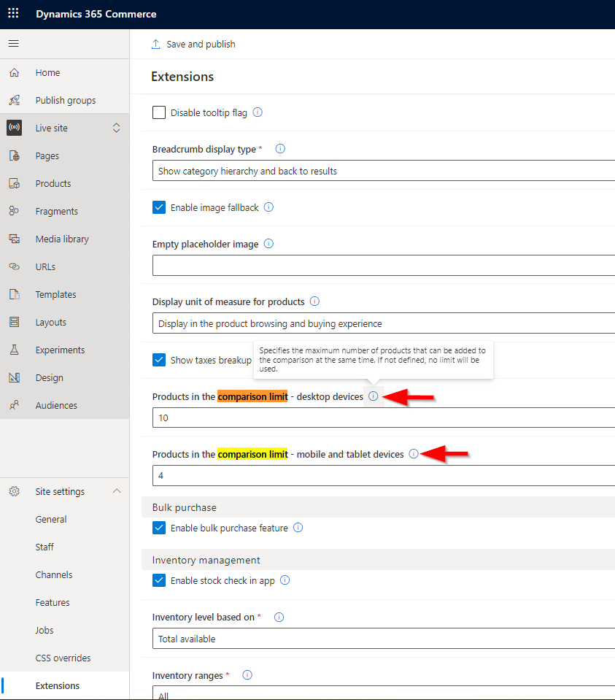Click mobile comparison limit field showing 4

[383, 475]
